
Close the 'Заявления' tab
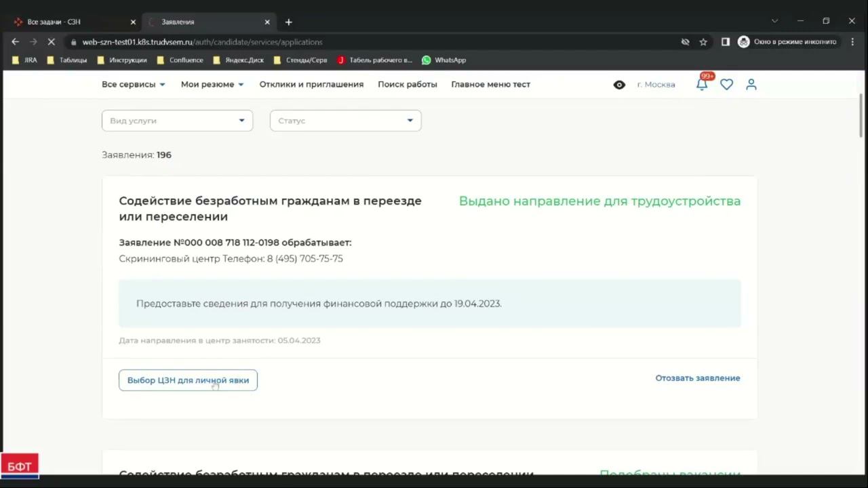[x=267, y=22]
